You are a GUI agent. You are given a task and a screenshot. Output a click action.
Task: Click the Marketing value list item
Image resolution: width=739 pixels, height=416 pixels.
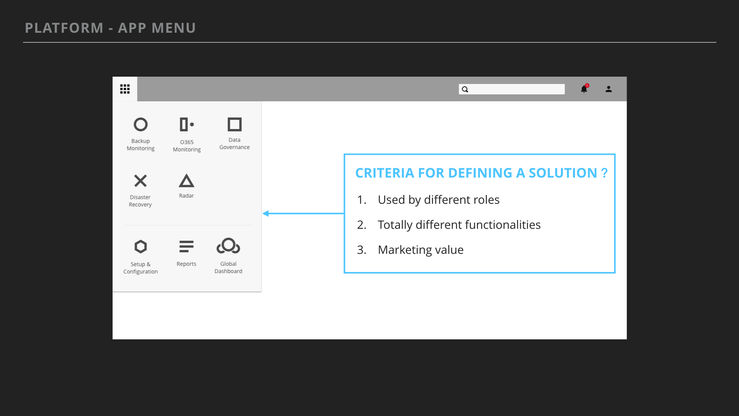(x=420, y=250)
